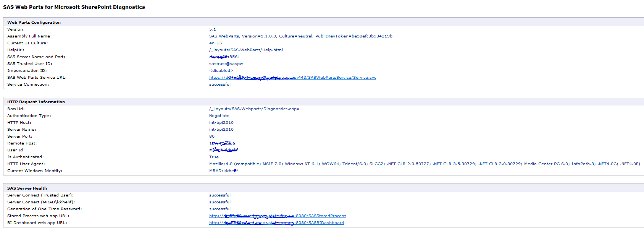This screenshot has height=237, width=644.
Task: Click the 'Current UI Culture:' label
Action: tap(27, 43)
